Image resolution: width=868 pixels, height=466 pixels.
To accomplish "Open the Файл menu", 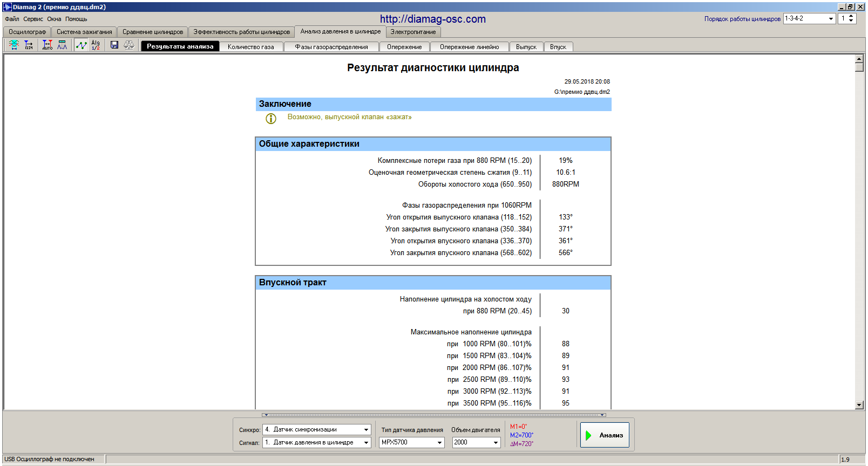I will pyautogui.click(x=12, y=19).
